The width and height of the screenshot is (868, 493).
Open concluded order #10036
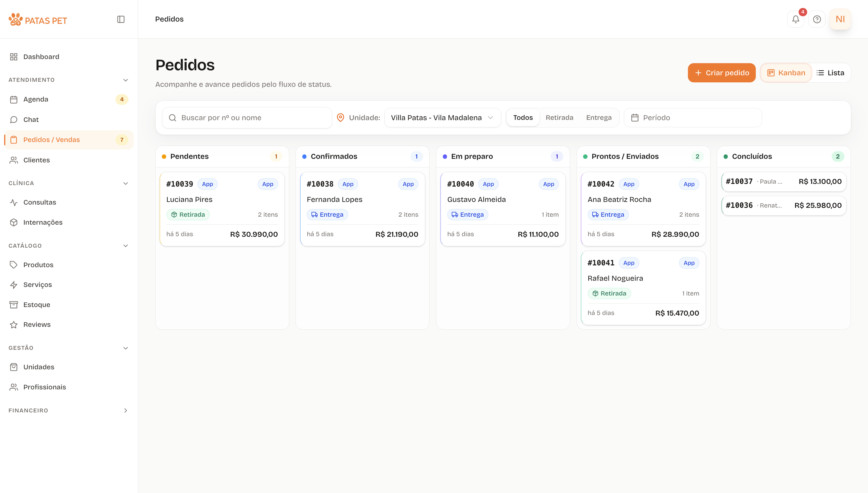click(x=784, y=205)
